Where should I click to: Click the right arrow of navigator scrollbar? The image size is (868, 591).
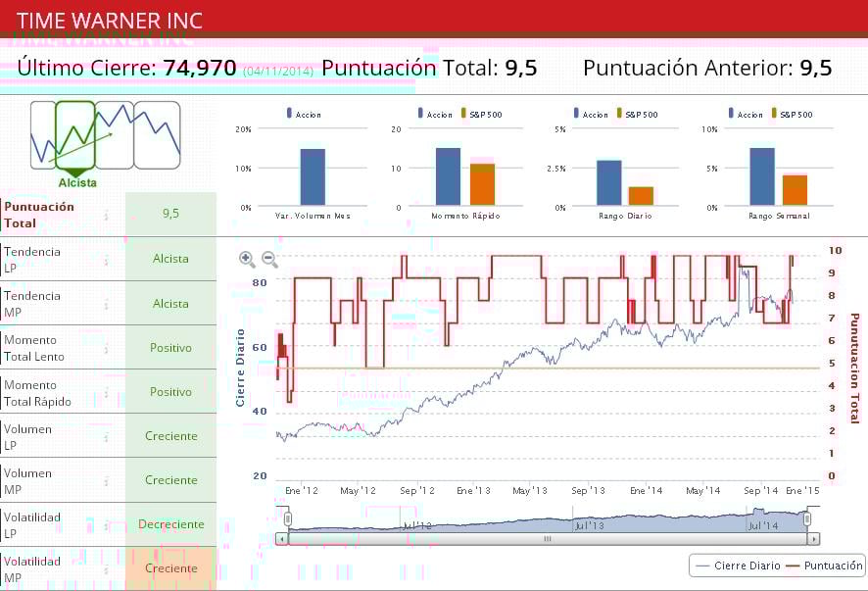tap(814, 538)
